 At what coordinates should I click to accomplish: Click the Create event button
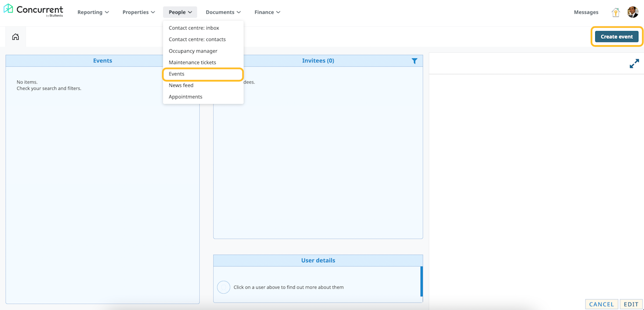pyautogui.click(x=617, y=37)
